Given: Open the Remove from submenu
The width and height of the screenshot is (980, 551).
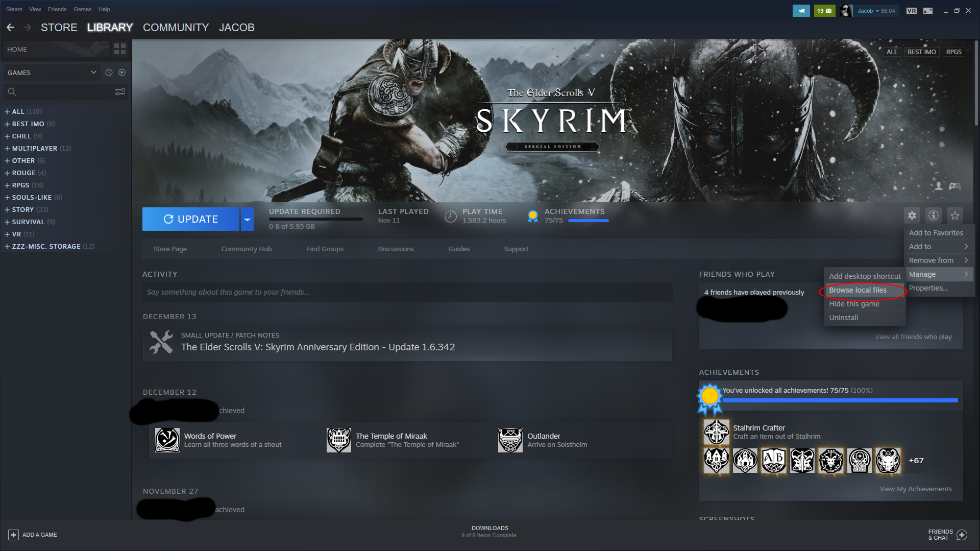Looking at the screenshot, I should (x=939, y=260).
